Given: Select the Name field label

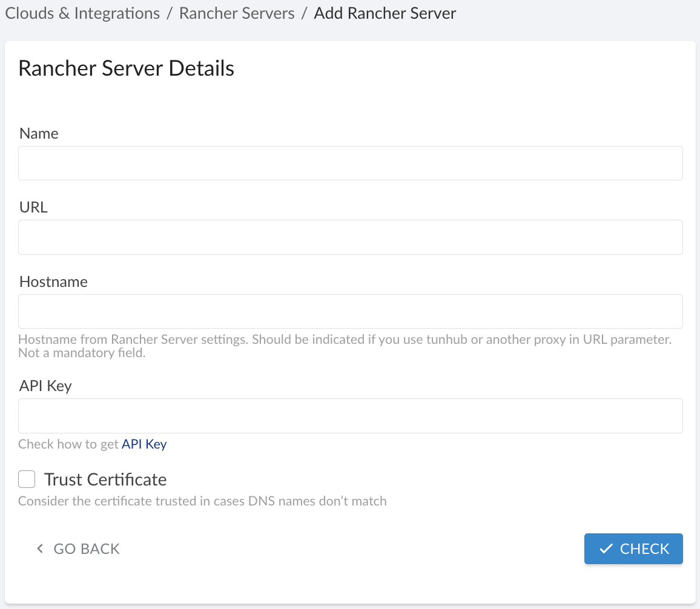Looking at the screenshot, I should pos(39,133).
